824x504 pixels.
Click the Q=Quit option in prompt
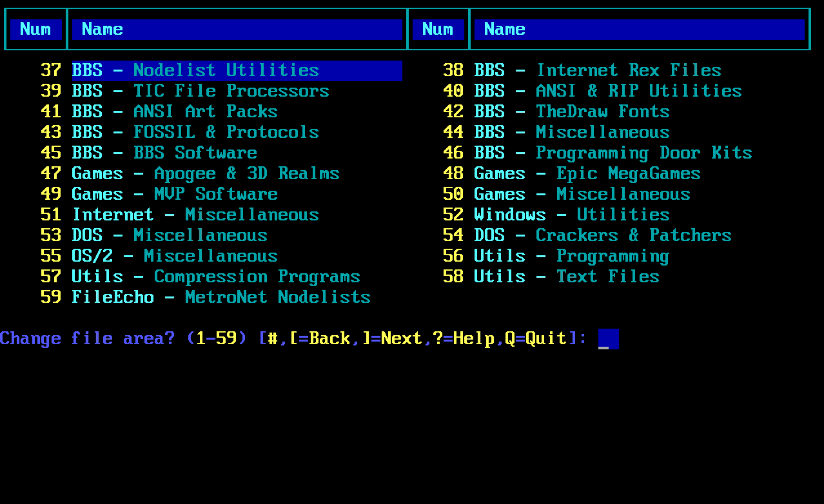pyautogui.click(x=536, y=339)
